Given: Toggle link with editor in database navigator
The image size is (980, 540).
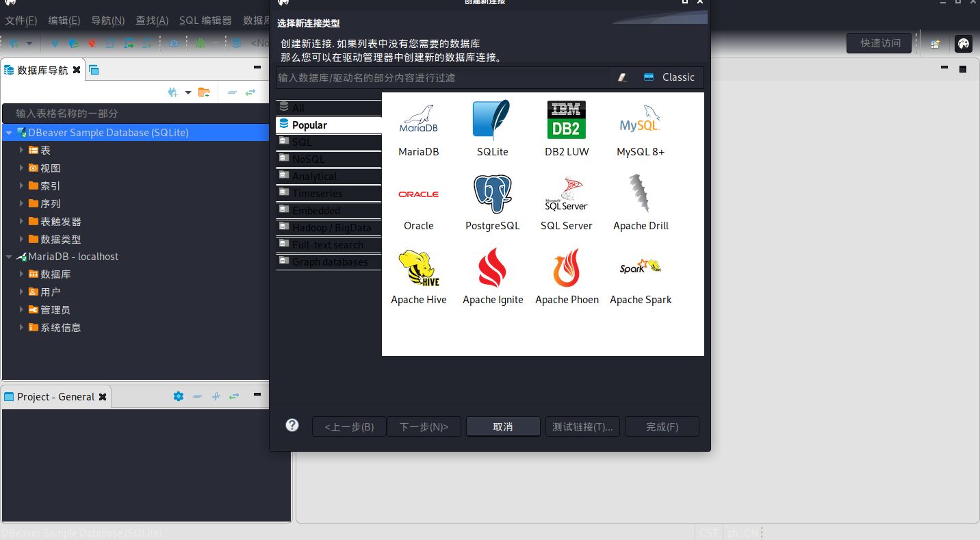Looking at the screenshot, I should point(250,92).
